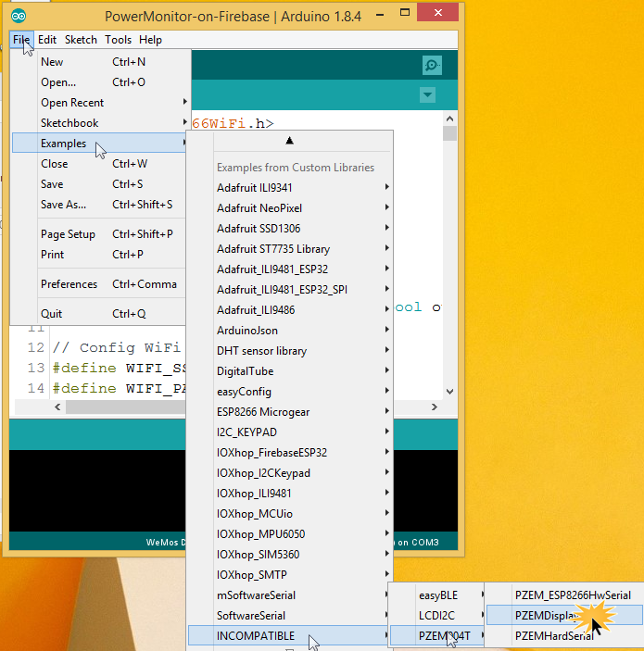The height and width of the screenshot is (651, 644).
Task: Open LCDI2C submenu
Action: point(437,615)
